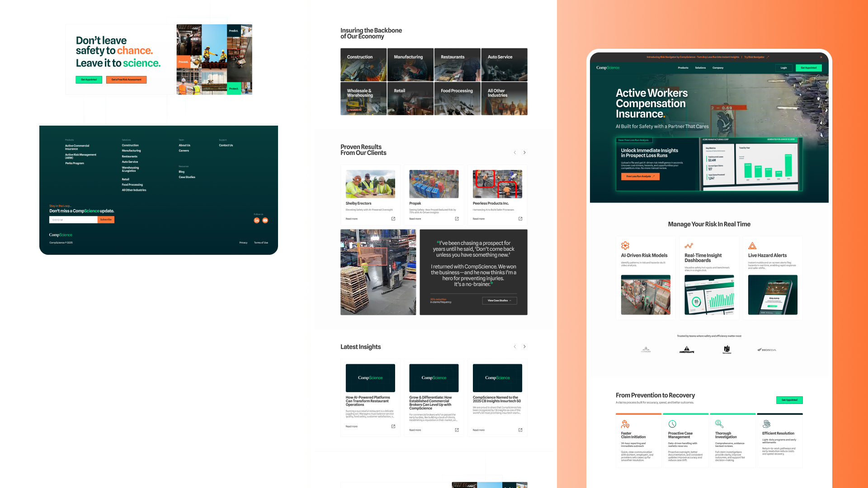Click the graph icon above Real-Time Insight Dashboards

coord(689,245)
